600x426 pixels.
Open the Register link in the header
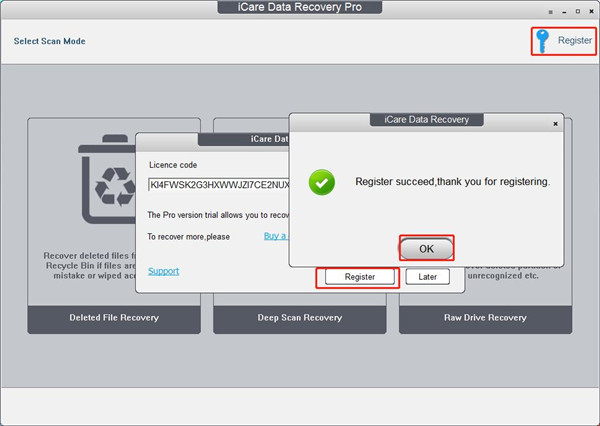tap(574, 40)
